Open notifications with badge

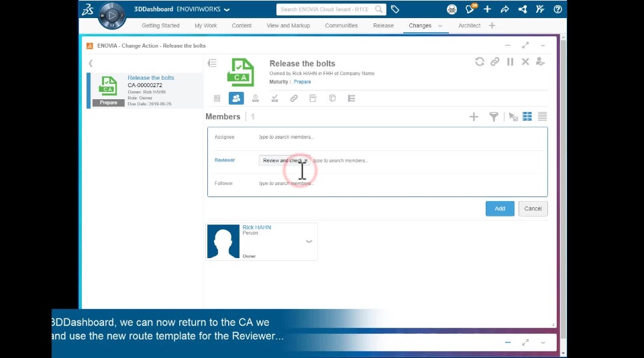(x=470, y=9)
